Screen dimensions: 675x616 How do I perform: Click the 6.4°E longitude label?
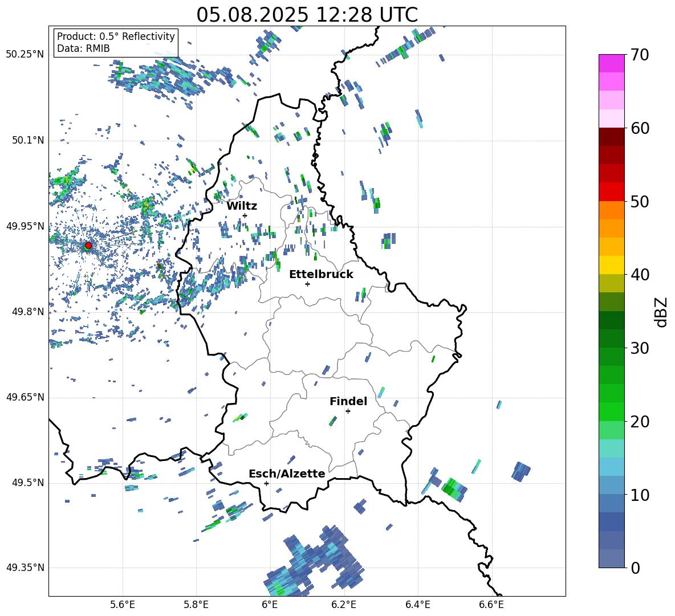click(x=417, y=605)
